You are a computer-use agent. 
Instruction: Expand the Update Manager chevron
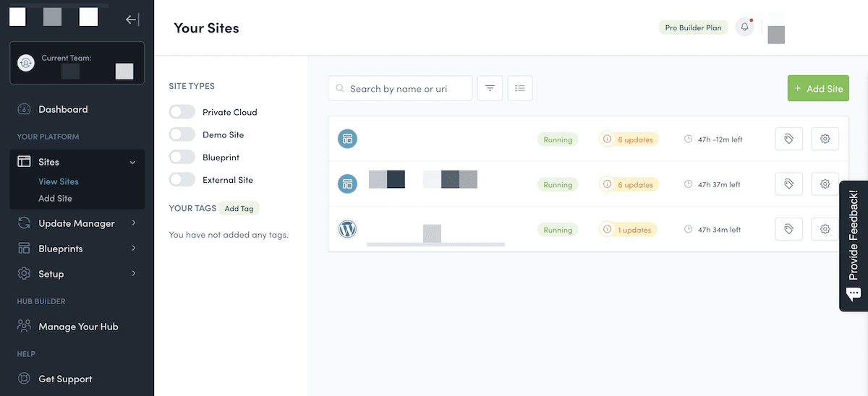pyautogui.click(x=134, y=223)
